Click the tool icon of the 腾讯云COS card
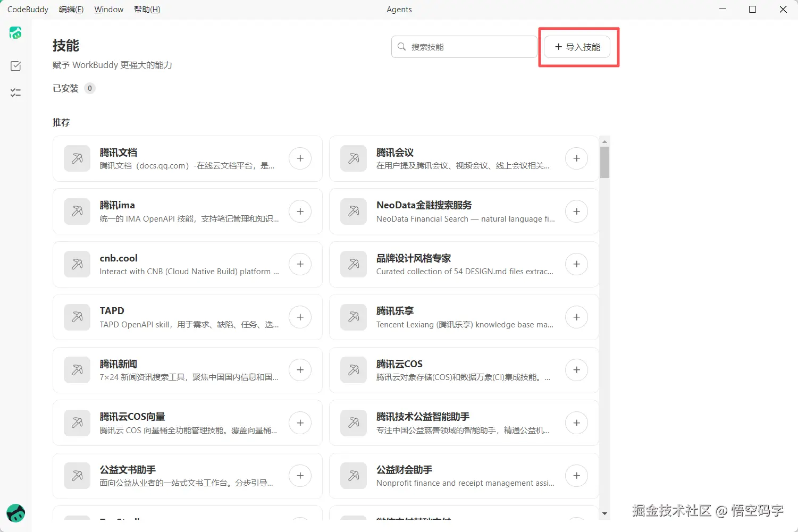Screen dimensions: 798x532 tap(354, 370)
